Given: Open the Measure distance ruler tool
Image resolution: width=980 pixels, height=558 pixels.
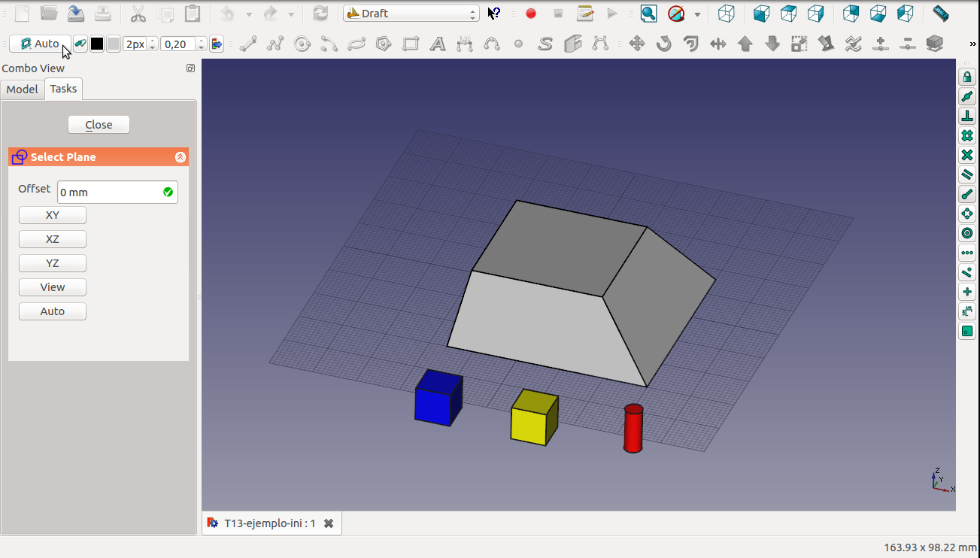Looking at the screenshot, I should [x=940, y=14].
